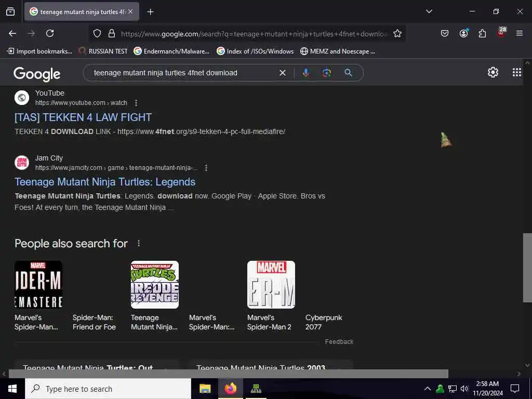
Task: Click the Jam City site favicon
Action: coord(22,163)
